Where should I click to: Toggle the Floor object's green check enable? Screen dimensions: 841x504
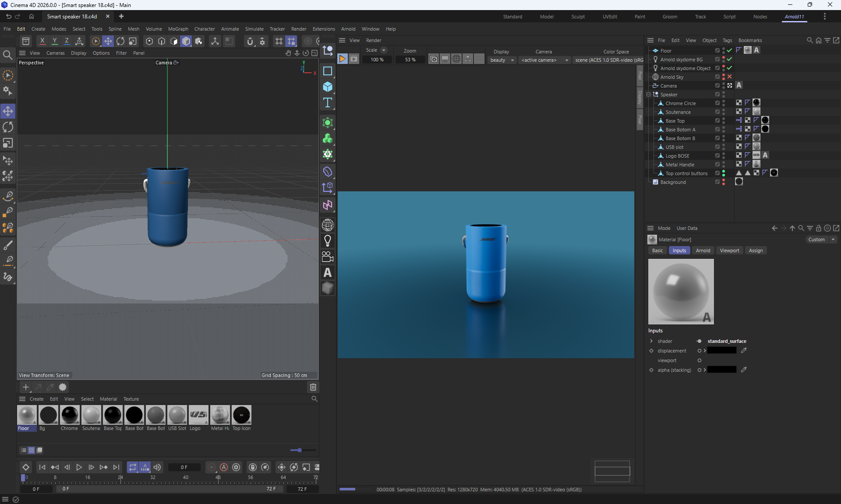pyautogui.click(x=730, y=51)
